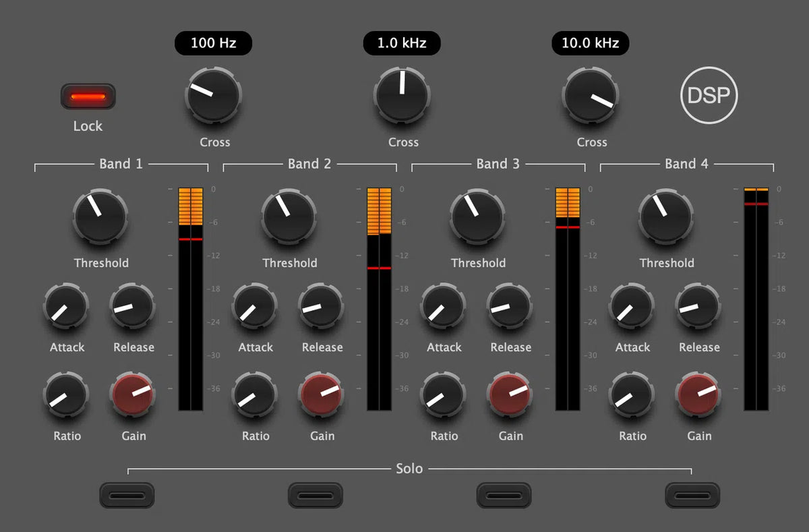Enable Solo for Band 1
Viewport: 809px width, 532px height.
127,495
